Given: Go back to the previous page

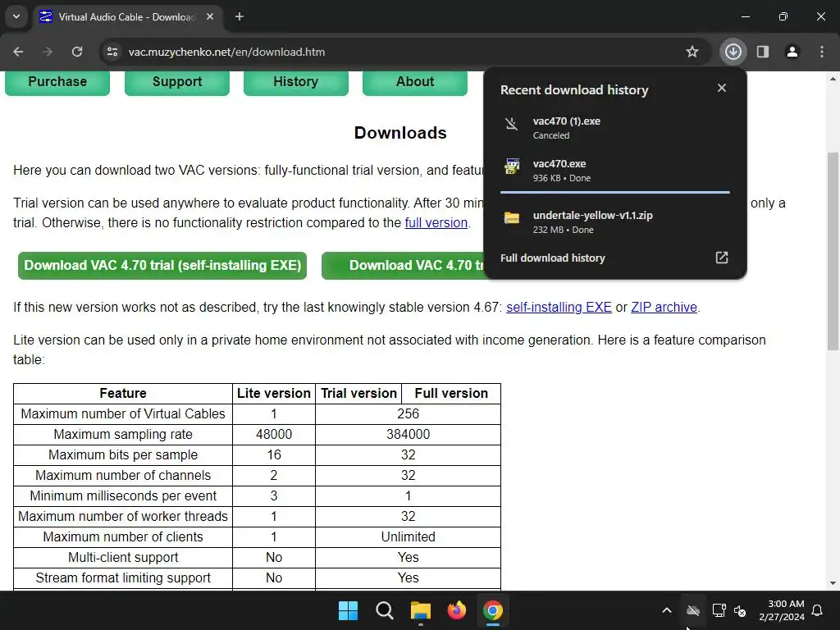Looking at the screenshot, I should [18, 52].
